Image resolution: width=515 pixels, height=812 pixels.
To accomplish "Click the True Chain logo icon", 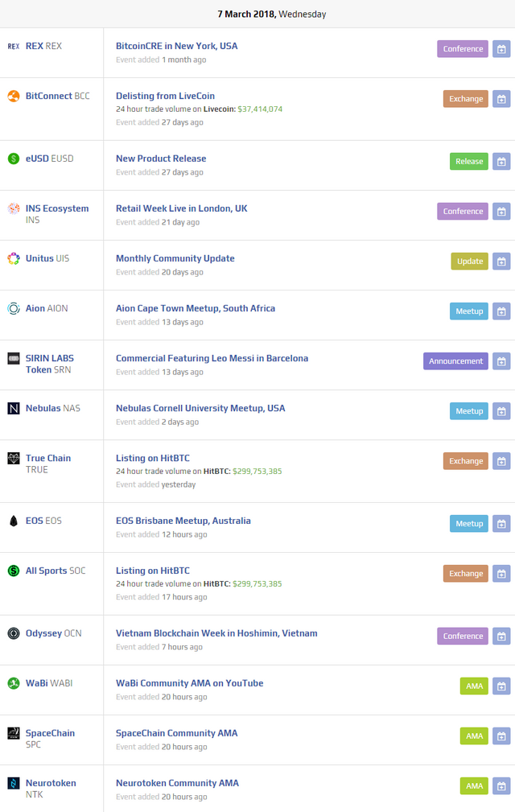I will [x=14, y=458].
